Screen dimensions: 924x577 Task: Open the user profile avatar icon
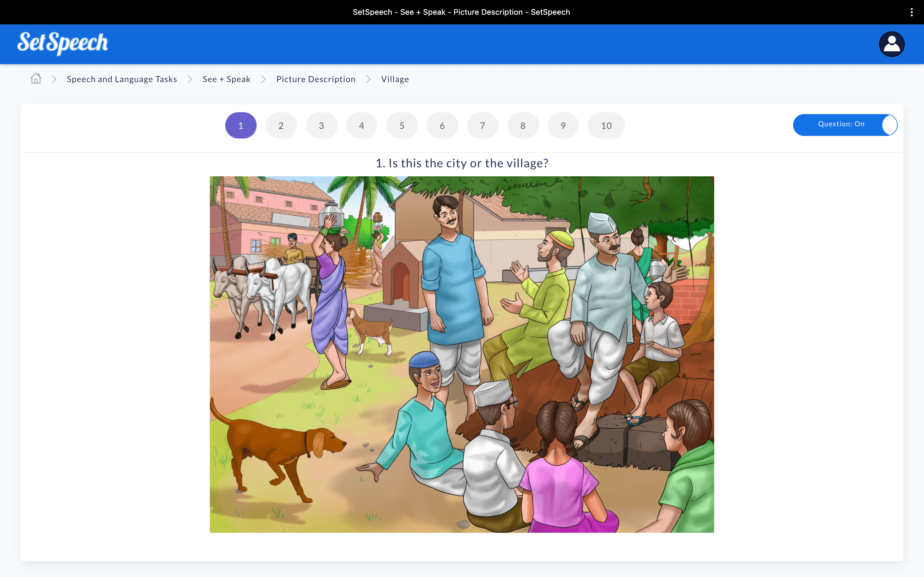pos(892,44)
